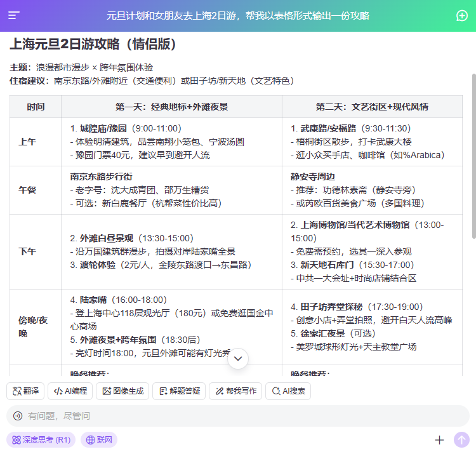Image resolution: width=476 pixels, height=454 pixels.
Task: Focus the 有问题，尽管问 input field
Action: (x=238, y=416)
